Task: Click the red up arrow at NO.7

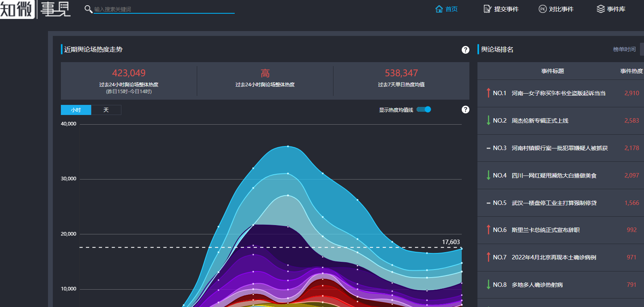Action: (488, 257)
